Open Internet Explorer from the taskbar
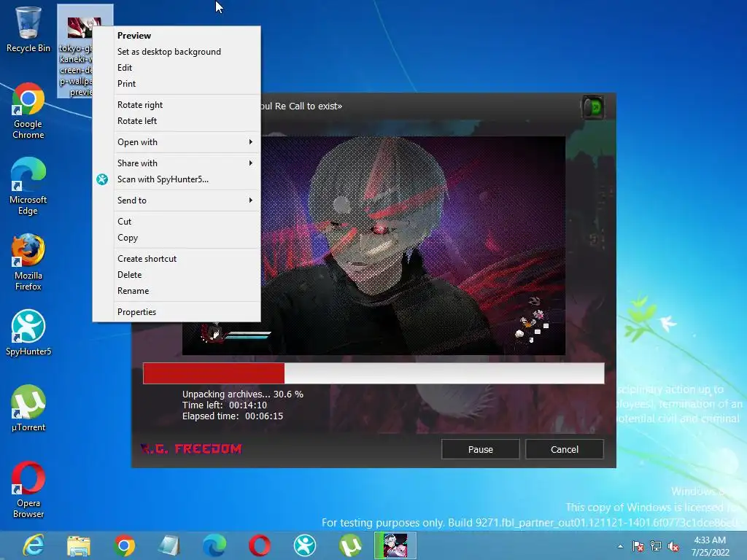 pyautogui.click(x=34, y=545)
